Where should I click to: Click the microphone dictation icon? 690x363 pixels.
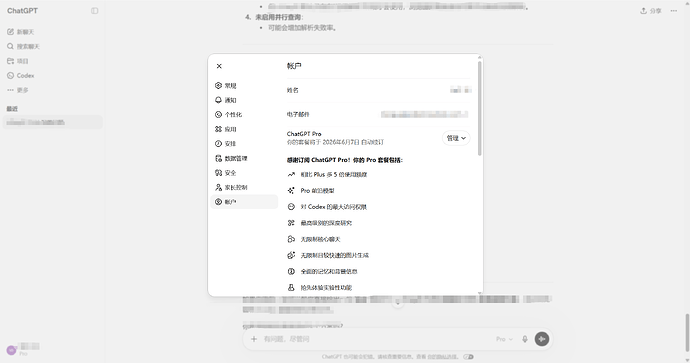pos(525,339)
